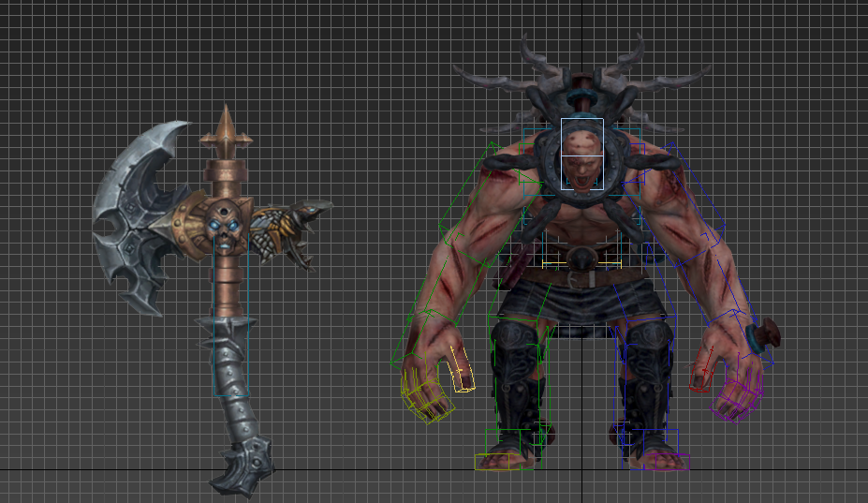Select the purple toe bone box at foot

pyautogui.click(x=672, y=462)
